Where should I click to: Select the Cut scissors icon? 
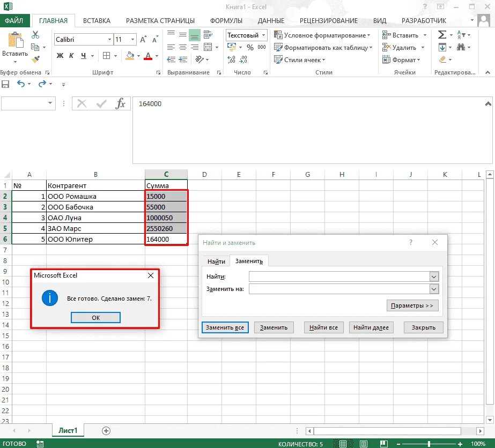click(x=35, y=35)
